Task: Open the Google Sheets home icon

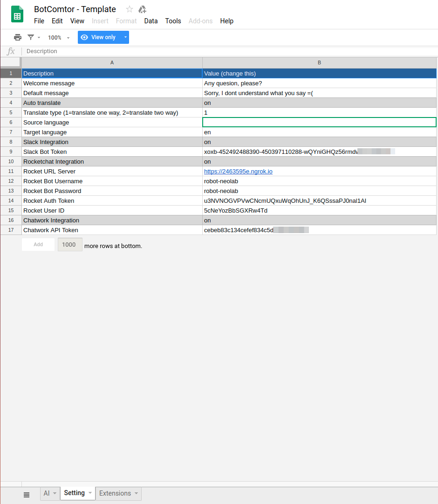Action: 17,14
